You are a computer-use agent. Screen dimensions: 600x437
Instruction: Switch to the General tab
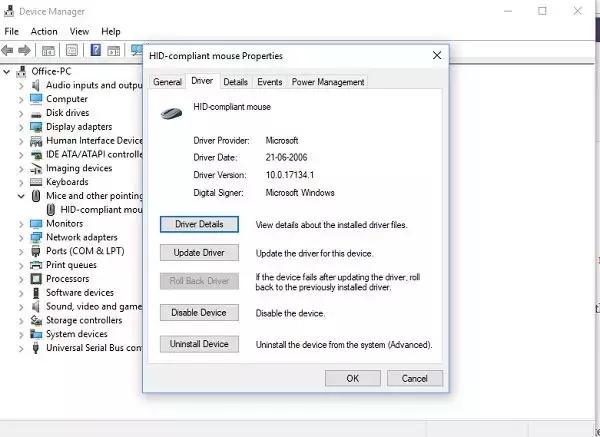[x=167, y=82]
